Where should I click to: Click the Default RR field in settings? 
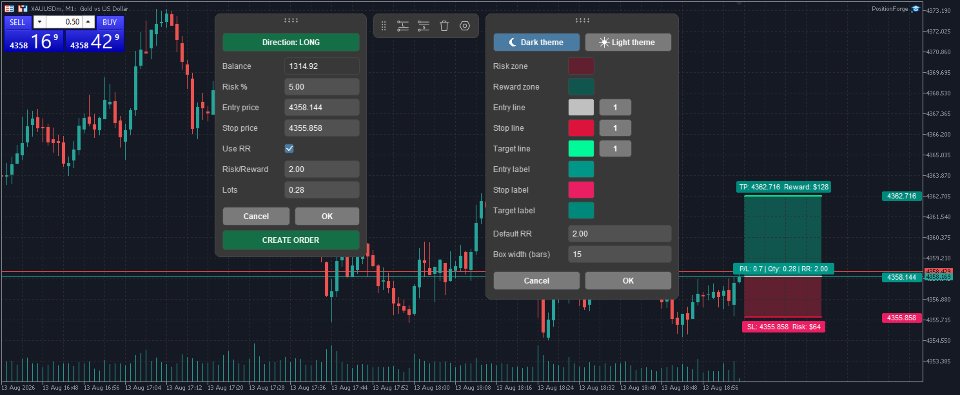click(620, 234)
